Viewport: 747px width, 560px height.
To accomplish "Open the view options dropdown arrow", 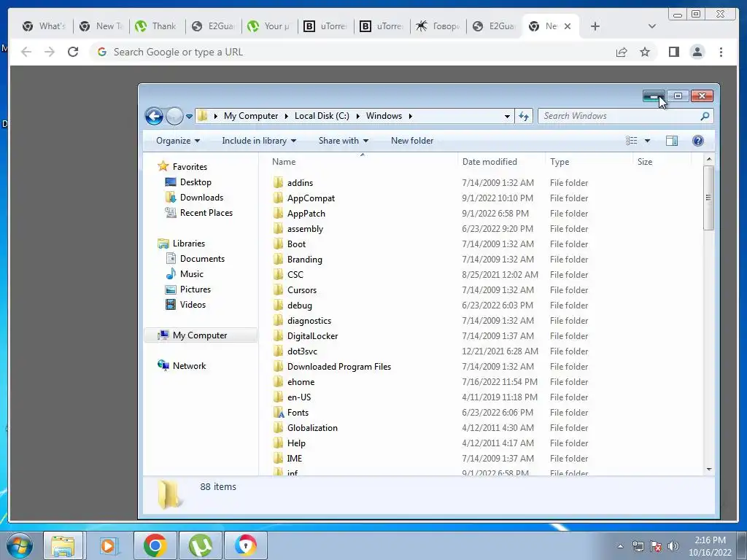I will coord(647,141).
